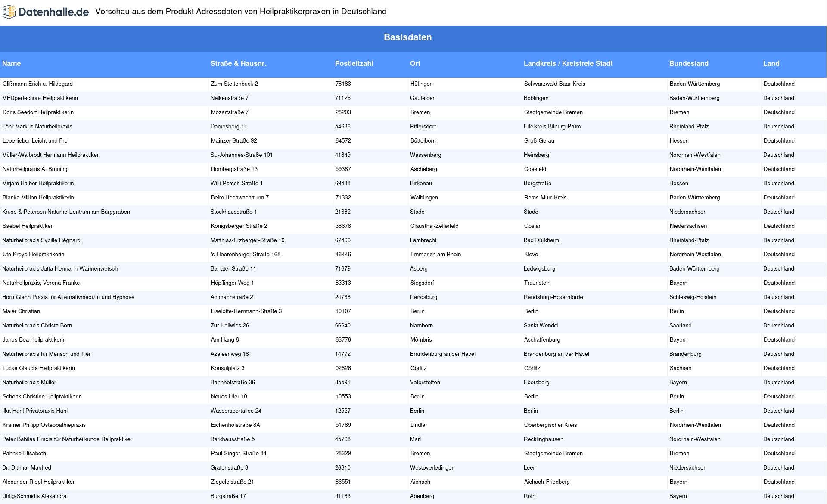This screenshot has height=504, width=827.
Task: Click the address Rombergstraße 13
Action: (x=234, y=169)
